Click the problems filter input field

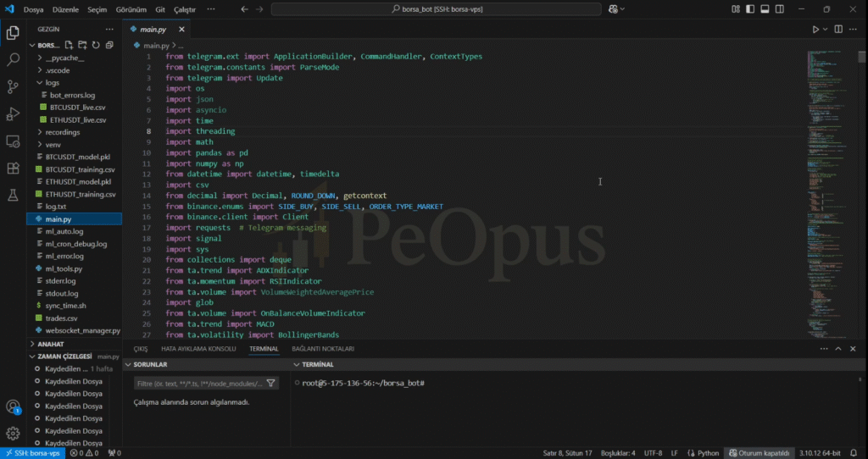click(200, 383)
